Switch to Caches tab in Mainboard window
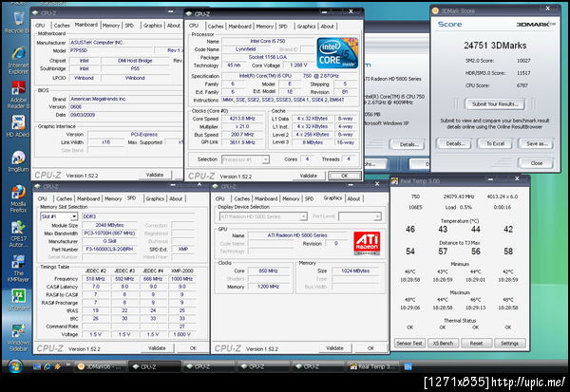570x392 pixels. tap(62, 26)
